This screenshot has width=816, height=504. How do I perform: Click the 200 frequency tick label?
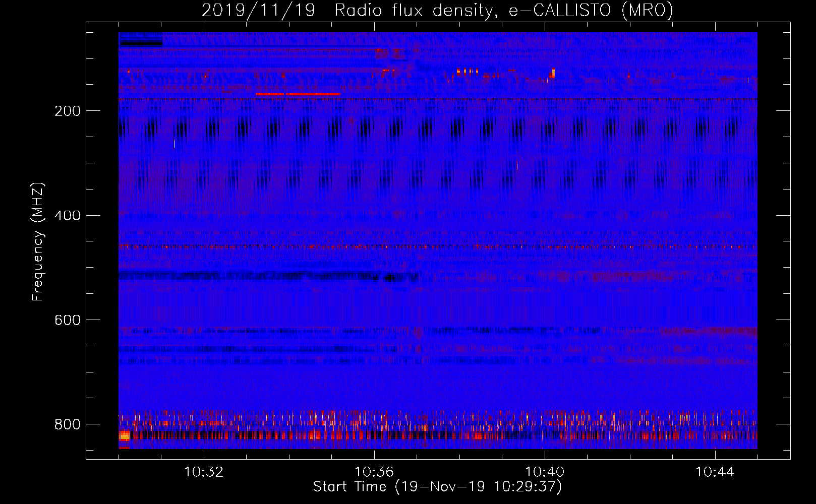[68, 111]
